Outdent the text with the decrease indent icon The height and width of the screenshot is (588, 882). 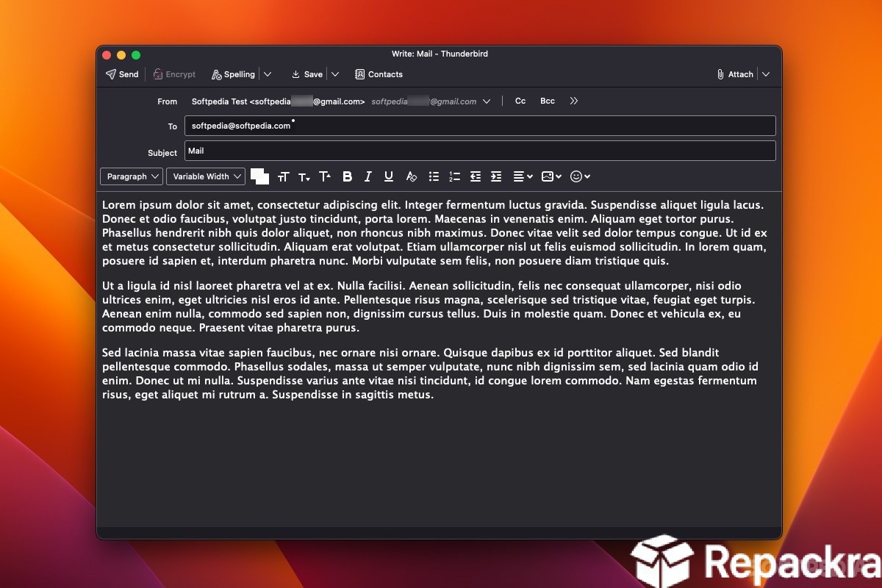[x=476, y=176]
